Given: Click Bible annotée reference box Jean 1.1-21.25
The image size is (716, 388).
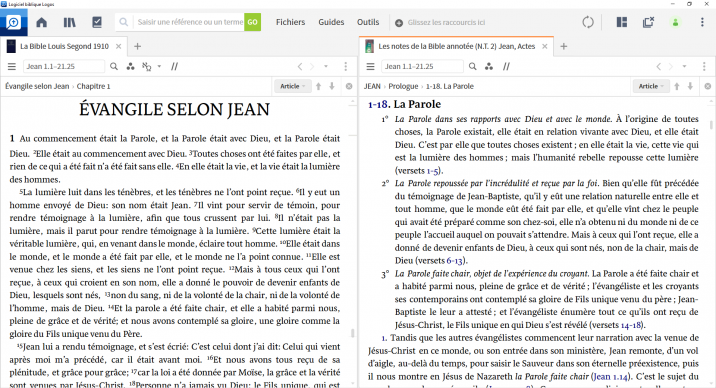Looking at the screenshot, I should (x=422, y=67).
